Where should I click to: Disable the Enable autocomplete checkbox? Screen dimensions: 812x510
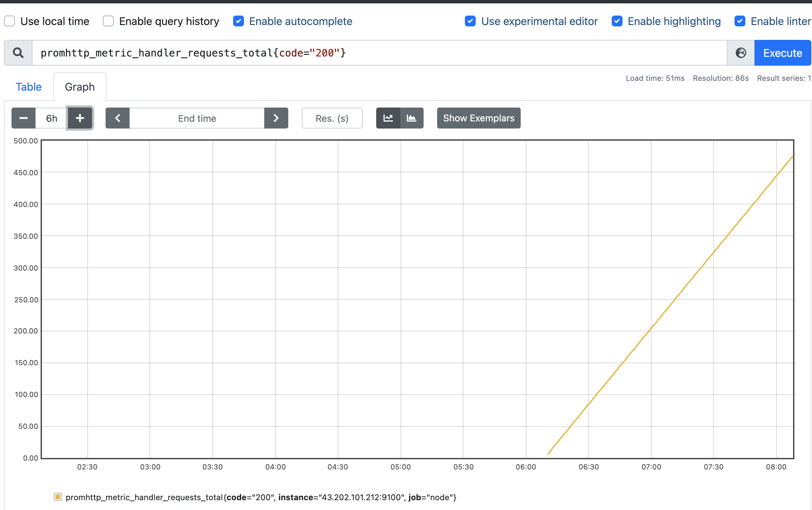coord(239,21)
